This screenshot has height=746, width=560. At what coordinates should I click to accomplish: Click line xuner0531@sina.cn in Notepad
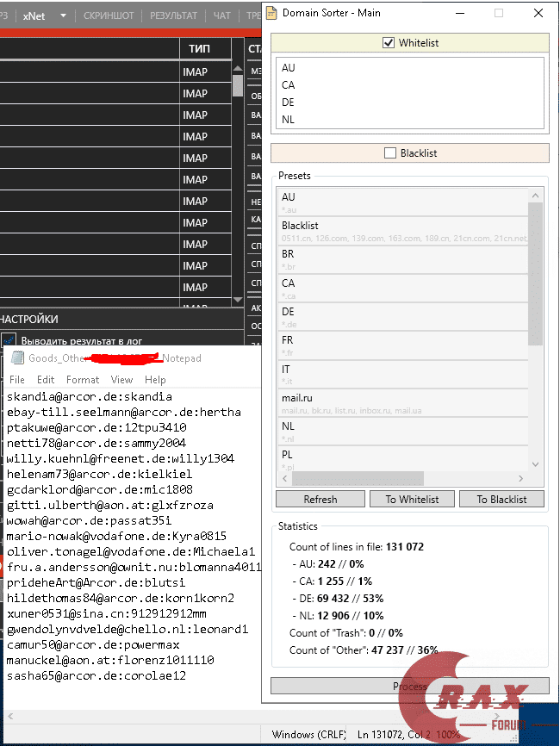(x=107, y=613)
